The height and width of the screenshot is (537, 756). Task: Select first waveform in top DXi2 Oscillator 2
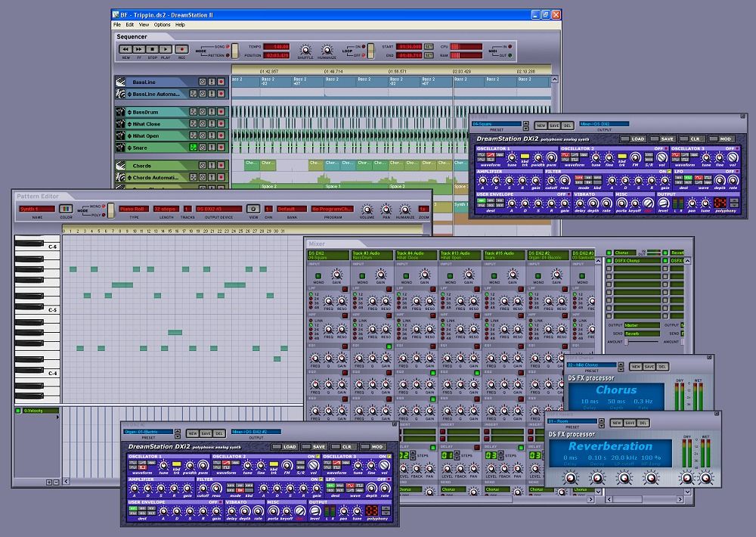click(x=565, y=155)
